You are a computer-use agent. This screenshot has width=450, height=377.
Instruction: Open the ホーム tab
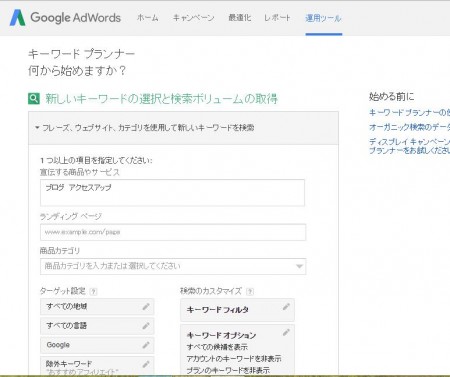(148, 18)
